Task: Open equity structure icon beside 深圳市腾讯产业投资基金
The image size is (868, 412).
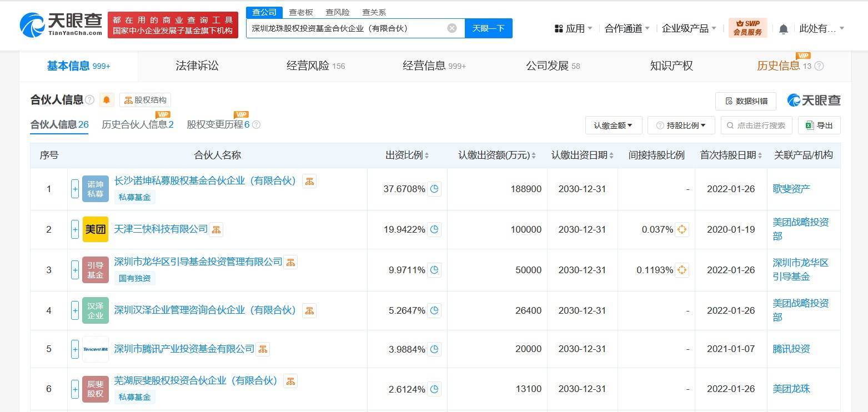Action: click(263, 349)
